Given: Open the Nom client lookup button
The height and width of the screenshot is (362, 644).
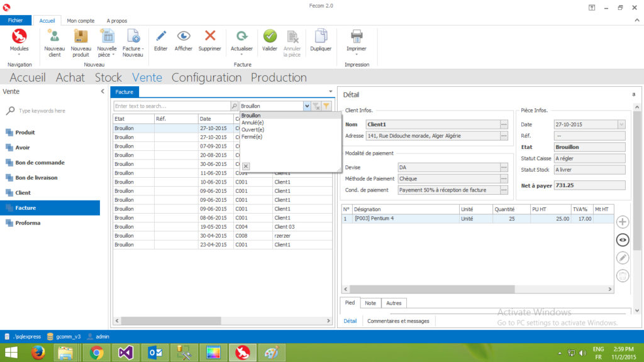Looking at the screenshot, I should [x=504, y=124].
